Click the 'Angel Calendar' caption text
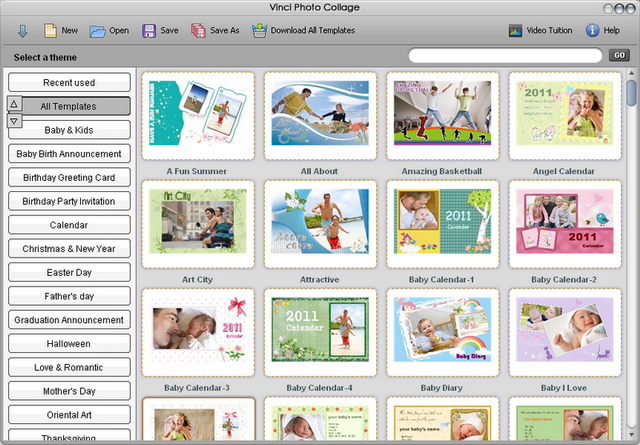Image resolution: width=640 pixels, height=445 pixels. point(564,171)
